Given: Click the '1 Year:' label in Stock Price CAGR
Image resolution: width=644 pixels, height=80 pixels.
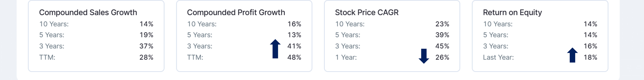Looking at the screenshot, I should pyautogui.click(x=346, y=57).
